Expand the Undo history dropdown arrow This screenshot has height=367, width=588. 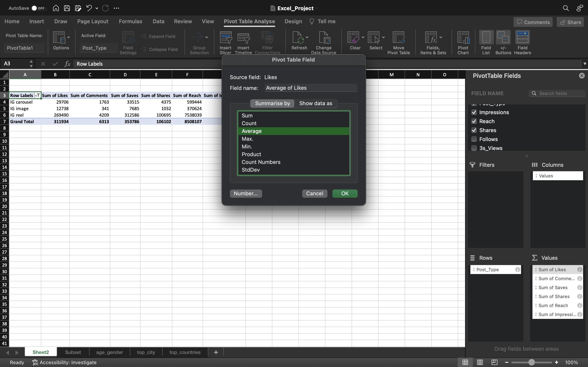click(97, 8)
